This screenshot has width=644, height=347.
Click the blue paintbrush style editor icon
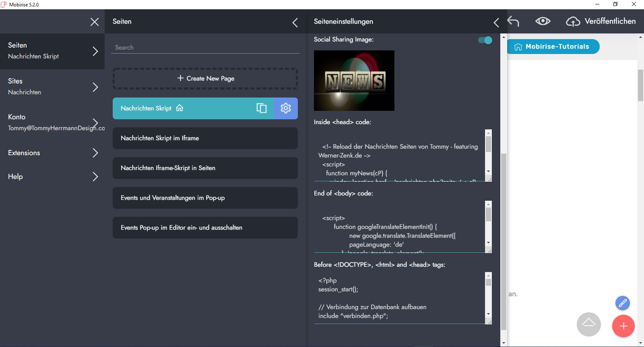pyautogui.click(x=622, y=303)
